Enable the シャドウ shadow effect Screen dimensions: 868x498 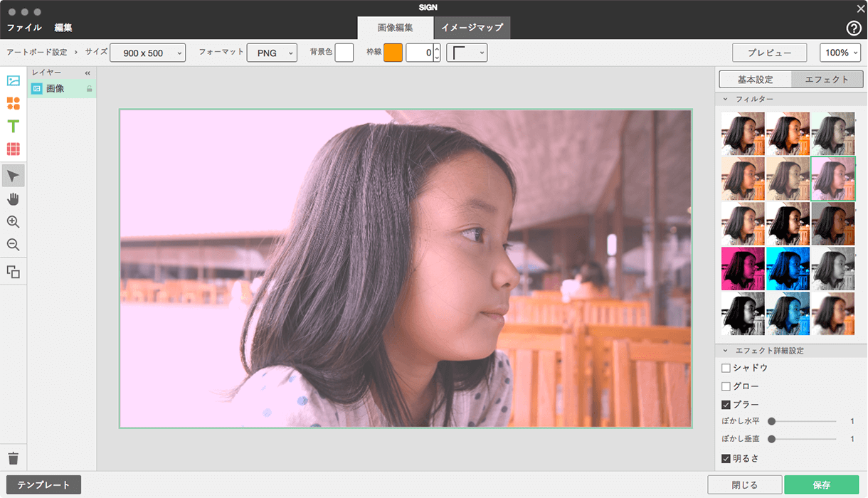tap(726, 368)
